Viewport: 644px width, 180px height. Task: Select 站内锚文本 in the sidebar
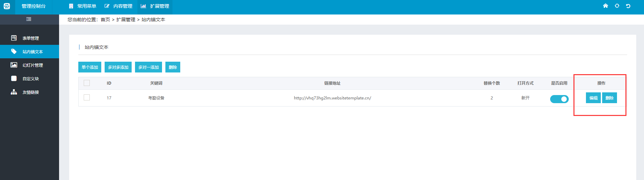(x=29, y=52)
